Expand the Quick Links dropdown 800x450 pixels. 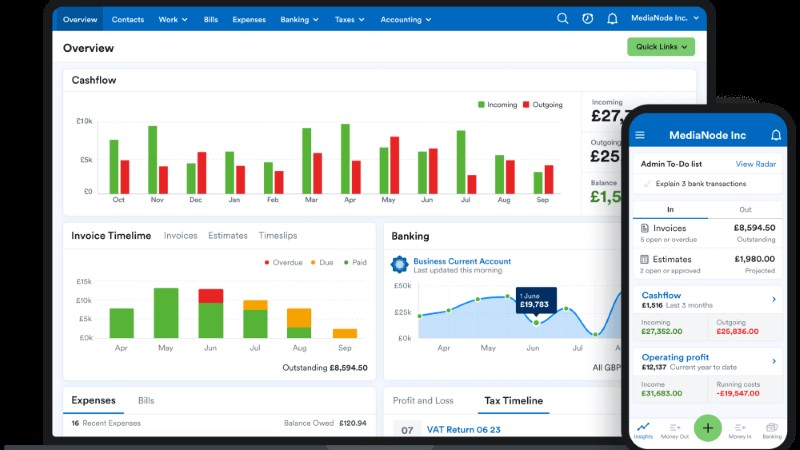point(660,46)
